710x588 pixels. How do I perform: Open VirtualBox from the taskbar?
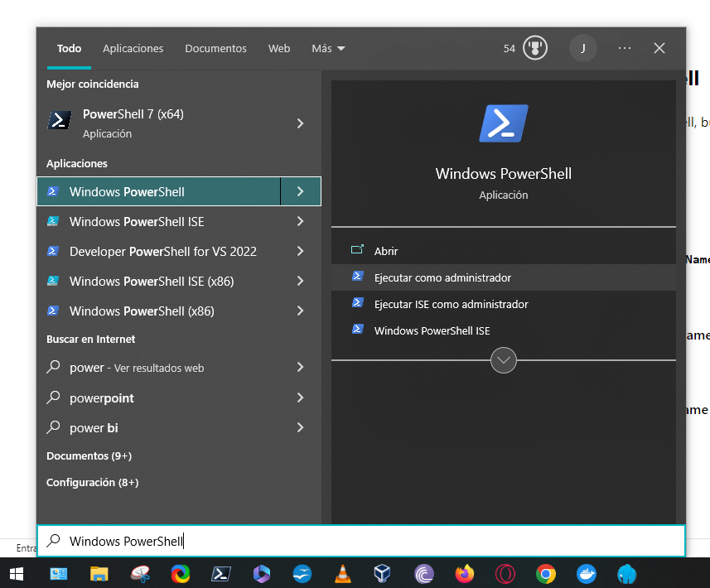(383, 574)
